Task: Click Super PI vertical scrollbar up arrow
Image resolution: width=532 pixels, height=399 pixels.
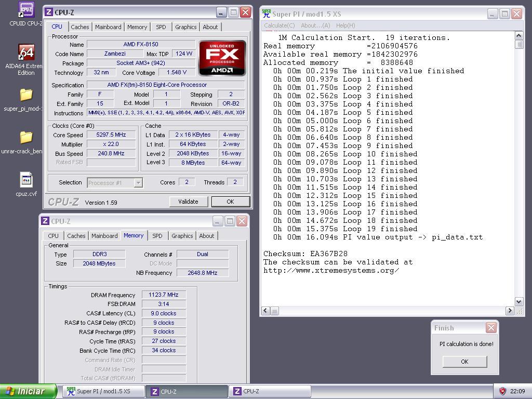Action: [x=518, y=35]
